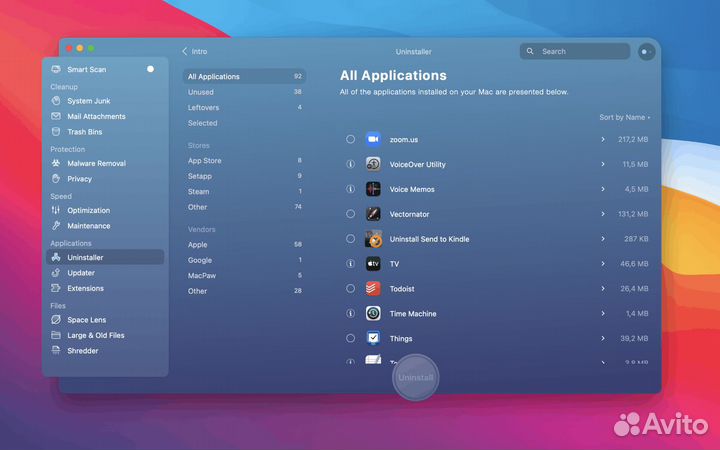Click the Privacy hand icon
This screenshot has height=450, width=720.
point(56,179)
